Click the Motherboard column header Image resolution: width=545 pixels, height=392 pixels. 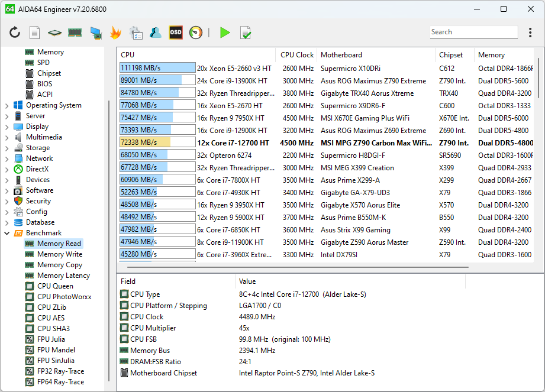click(x=341, y=55)
